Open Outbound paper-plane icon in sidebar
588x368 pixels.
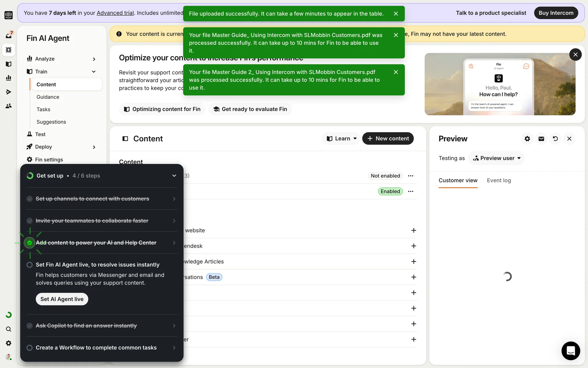(9, 92)
